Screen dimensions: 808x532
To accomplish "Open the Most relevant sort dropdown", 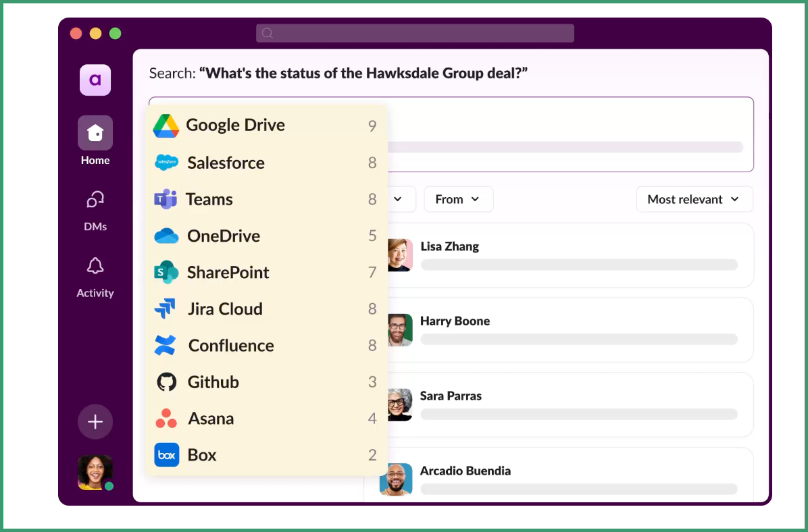I will pyautogui.click(x=694, y=199).
